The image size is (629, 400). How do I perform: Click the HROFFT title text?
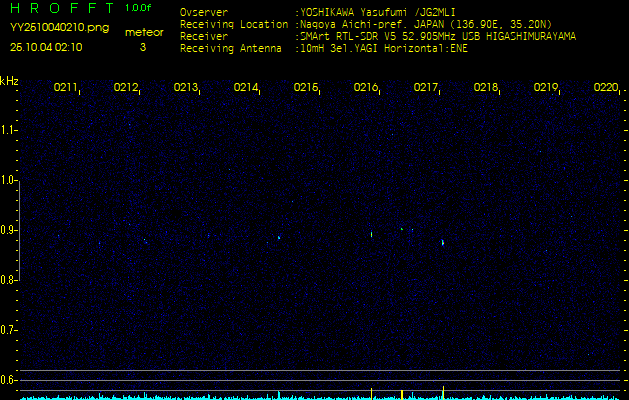click(x=58, y=8)
